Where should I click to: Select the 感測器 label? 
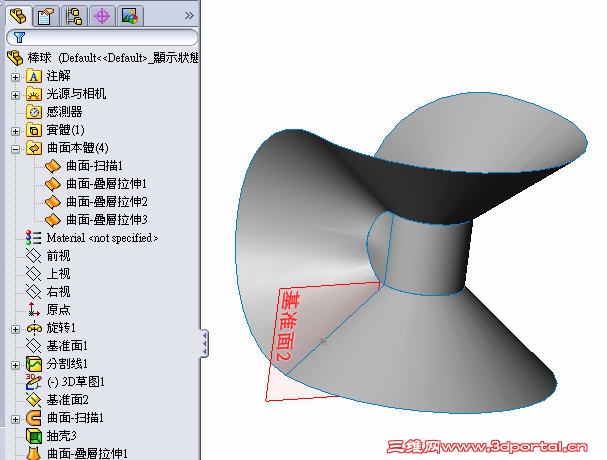click(x=64, y=112)
